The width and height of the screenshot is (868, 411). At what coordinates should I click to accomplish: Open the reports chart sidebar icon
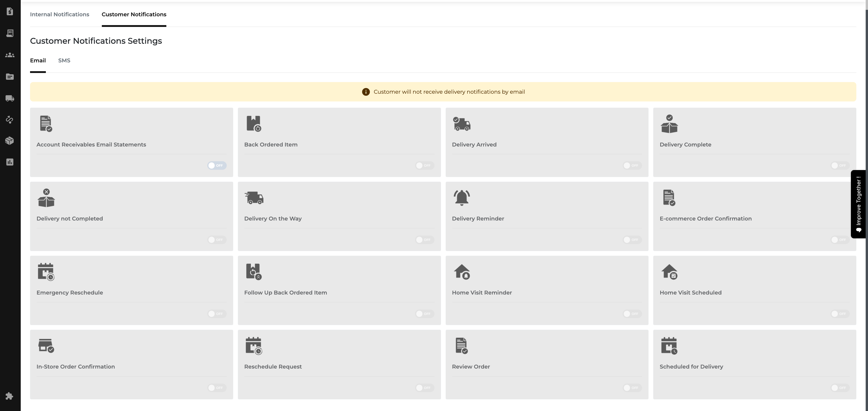click(x=10, y=162)
